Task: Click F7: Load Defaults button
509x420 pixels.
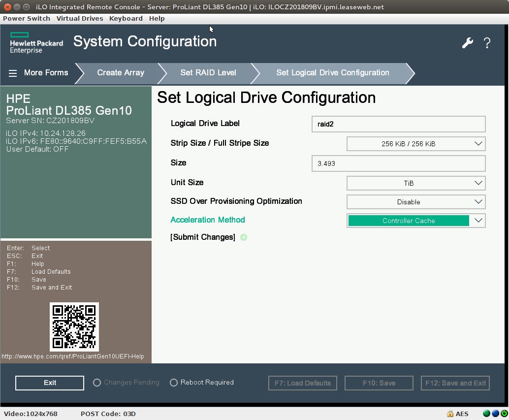Action: pos(303,383)
